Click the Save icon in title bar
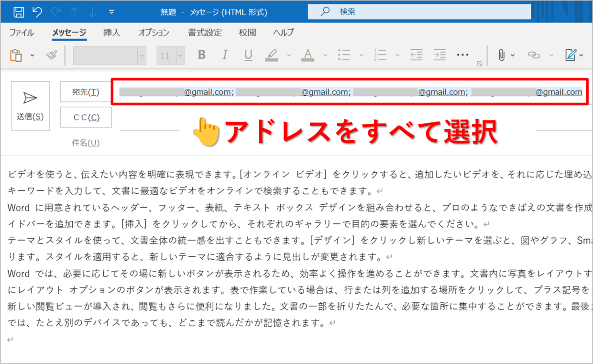Image resolution: width=593 pixels, height=364 pixels. [x=19, y=12]
